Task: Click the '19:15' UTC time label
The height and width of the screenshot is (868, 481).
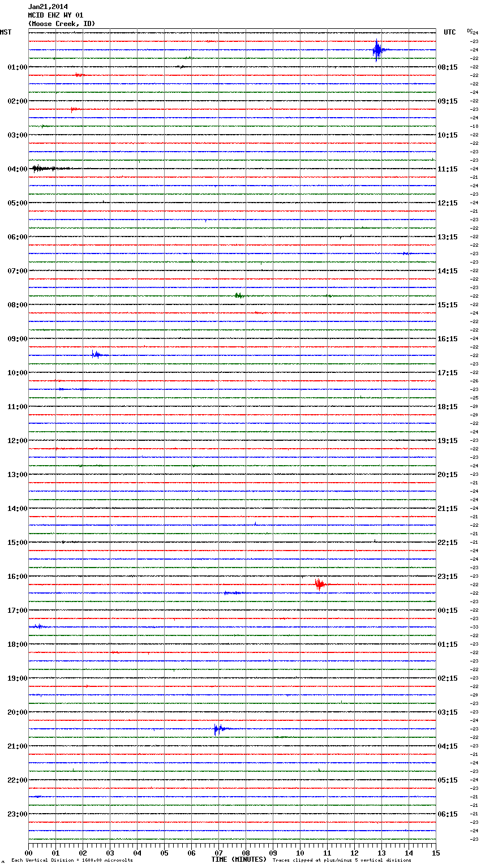Action: point(448,440)
